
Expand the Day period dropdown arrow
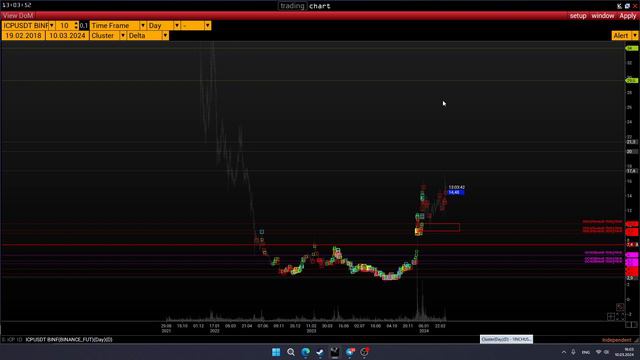177,25
